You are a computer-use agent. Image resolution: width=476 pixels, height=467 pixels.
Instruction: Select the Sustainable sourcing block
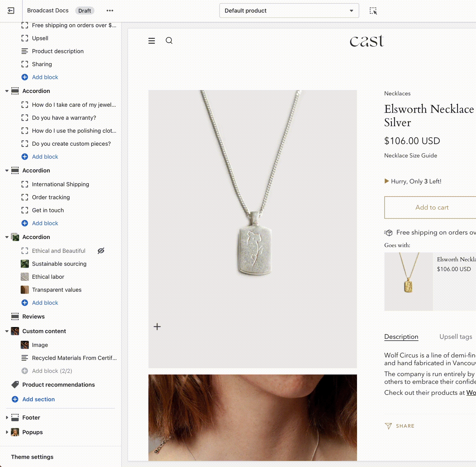tap(59, 264)
